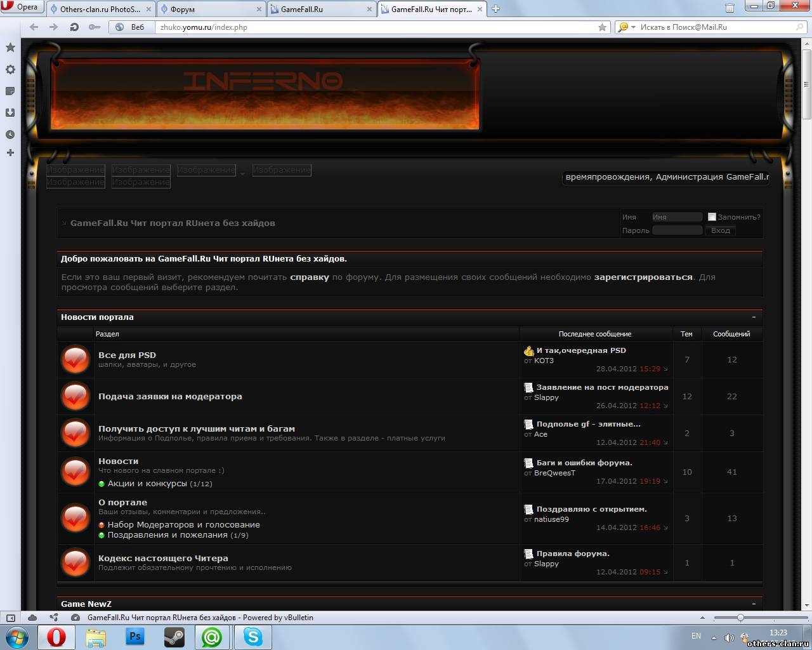The image size is (812, 650).
Task: Focus the Поиск@Mail.Ru search field
Action: coord(716,27)
